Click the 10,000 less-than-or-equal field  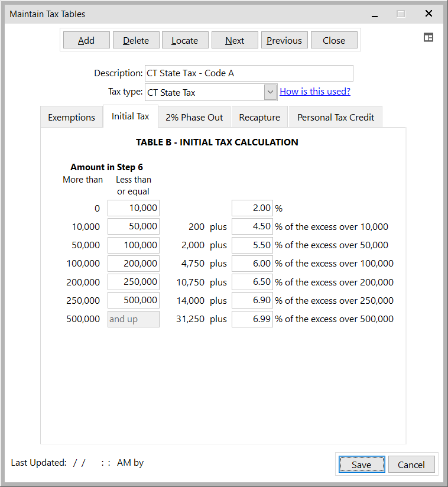pyautogui.click(x=134, y=208)
